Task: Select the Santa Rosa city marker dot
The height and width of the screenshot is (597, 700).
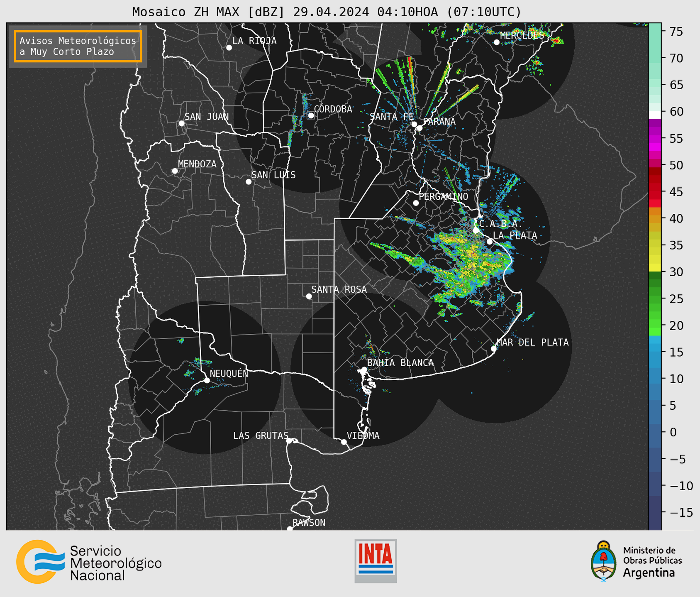Action: coord(309,296)
